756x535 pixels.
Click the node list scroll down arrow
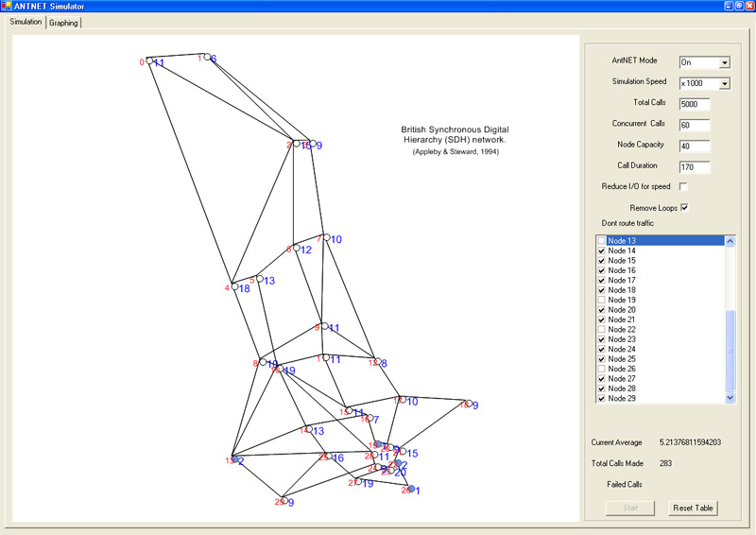730,398
